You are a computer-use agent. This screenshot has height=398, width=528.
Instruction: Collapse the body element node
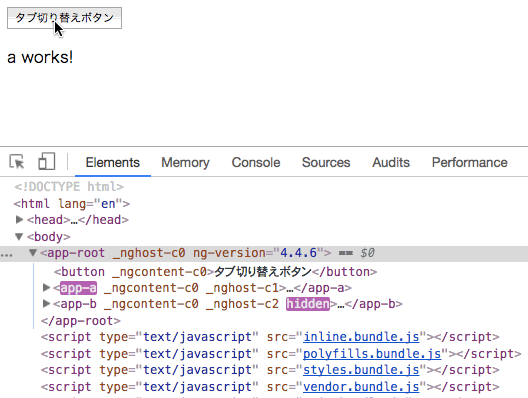pos(19,237)
